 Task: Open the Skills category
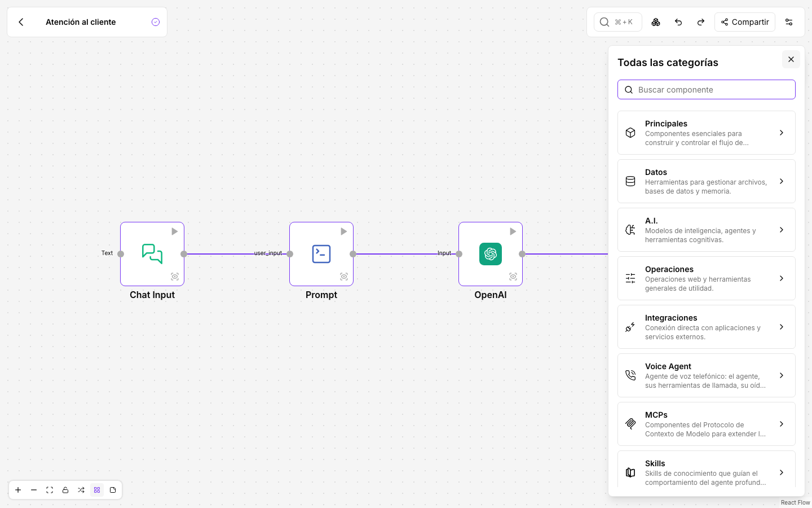point(706,470)
